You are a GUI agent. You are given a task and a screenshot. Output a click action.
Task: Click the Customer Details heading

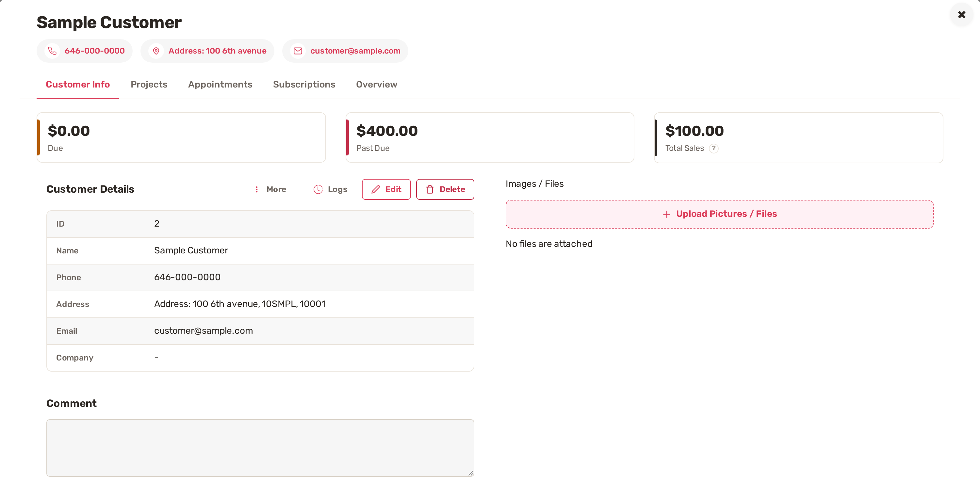coord(90,189)
